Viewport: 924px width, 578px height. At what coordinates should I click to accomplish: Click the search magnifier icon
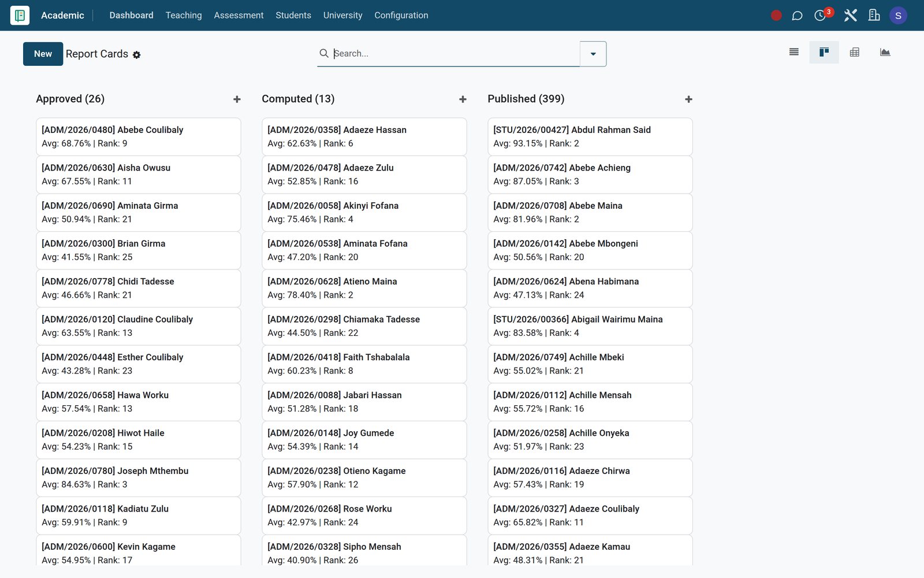tap(324, 53)
